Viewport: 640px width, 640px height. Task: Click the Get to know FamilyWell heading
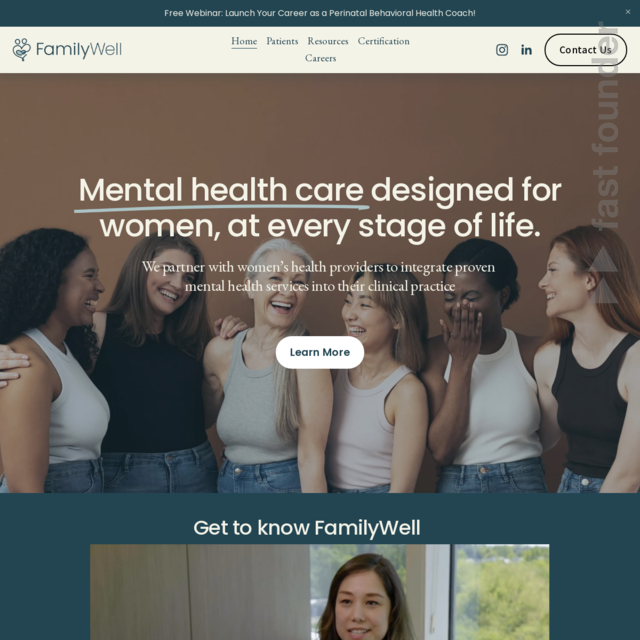(x=307, y=527)
